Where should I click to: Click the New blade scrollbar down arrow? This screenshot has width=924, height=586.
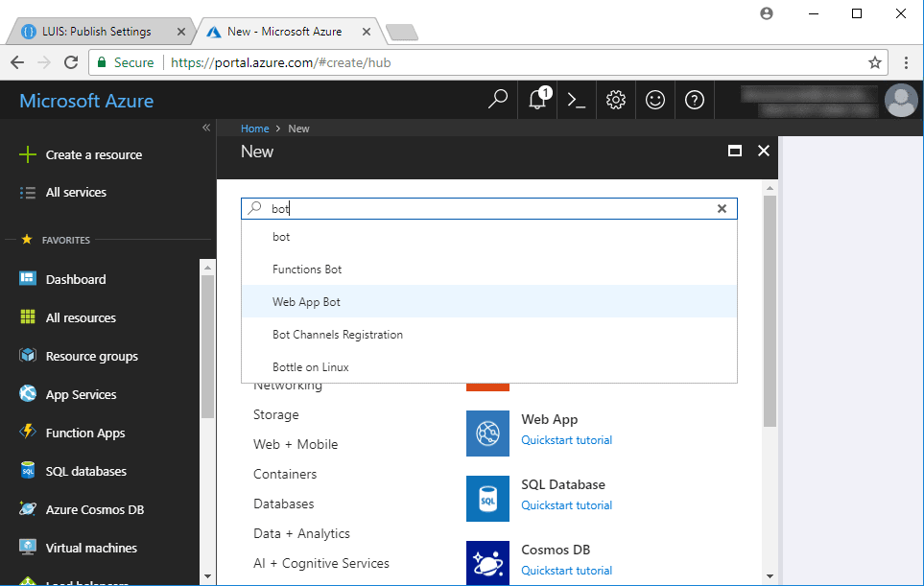click(x=770, y=576)
